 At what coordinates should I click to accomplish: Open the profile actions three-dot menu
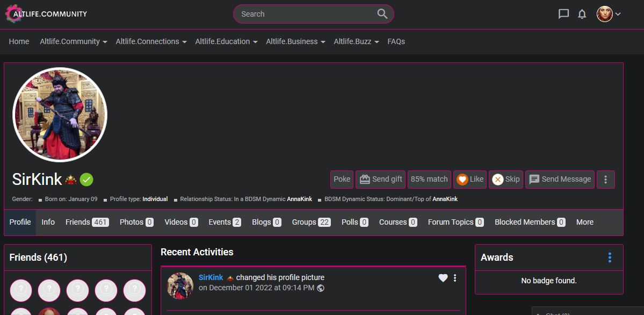pyautogui.click(x=605, y=180)
